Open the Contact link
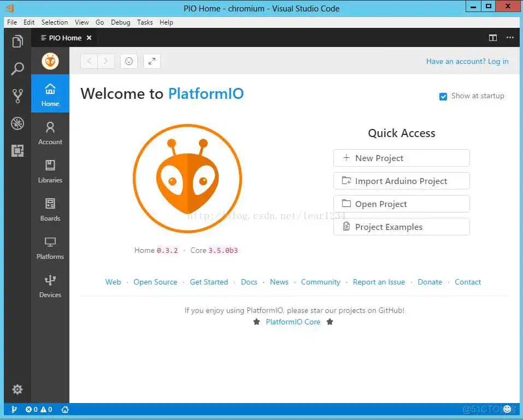The width and height of the screenshot is (523, 420). click(468, 282)
